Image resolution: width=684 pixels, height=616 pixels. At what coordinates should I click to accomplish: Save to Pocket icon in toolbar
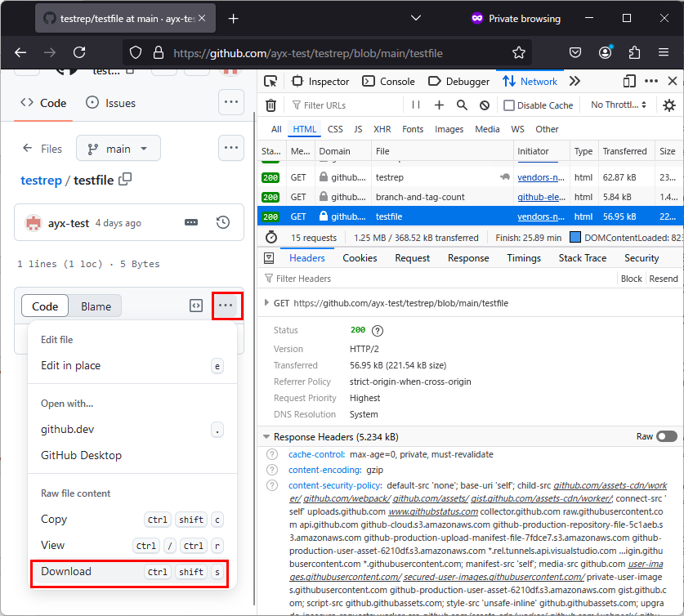[575, 53]
